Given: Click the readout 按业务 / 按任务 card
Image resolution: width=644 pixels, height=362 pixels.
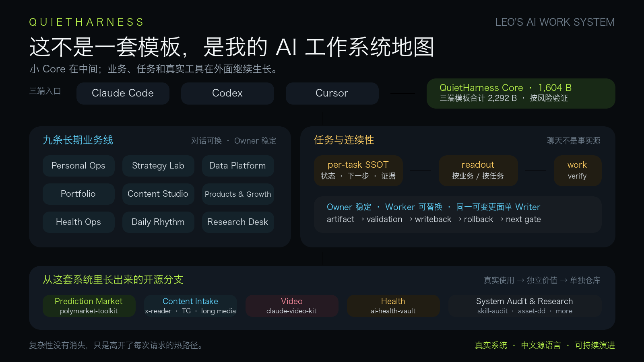Looking at the screenshot, I should coord(478,171).
